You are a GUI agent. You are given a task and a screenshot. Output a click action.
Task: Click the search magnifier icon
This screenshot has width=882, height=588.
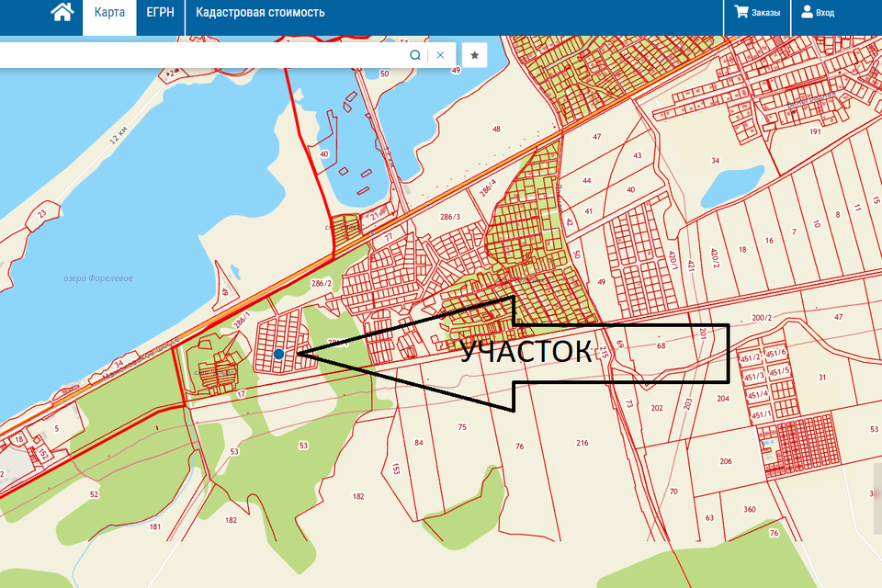click(x=415, y=55)
